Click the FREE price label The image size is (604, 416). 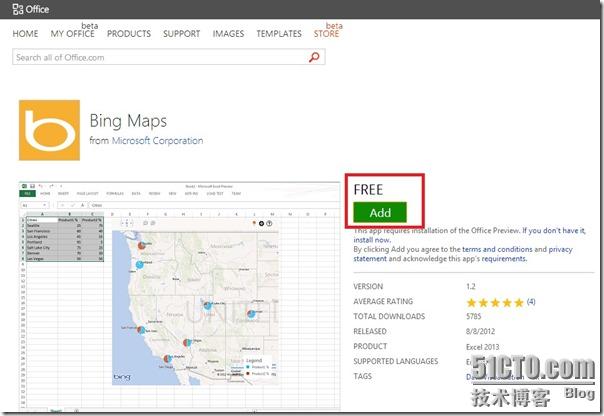tap(368, 190)
